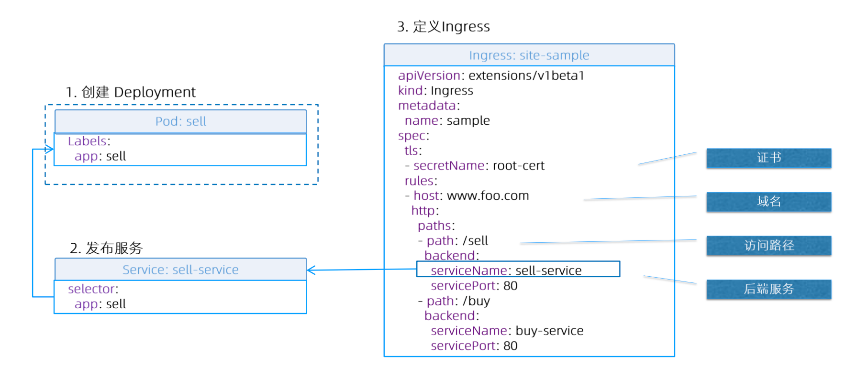
Task: Select the 'serviceName: buy-service' line
Action: [x=507, y=331]
